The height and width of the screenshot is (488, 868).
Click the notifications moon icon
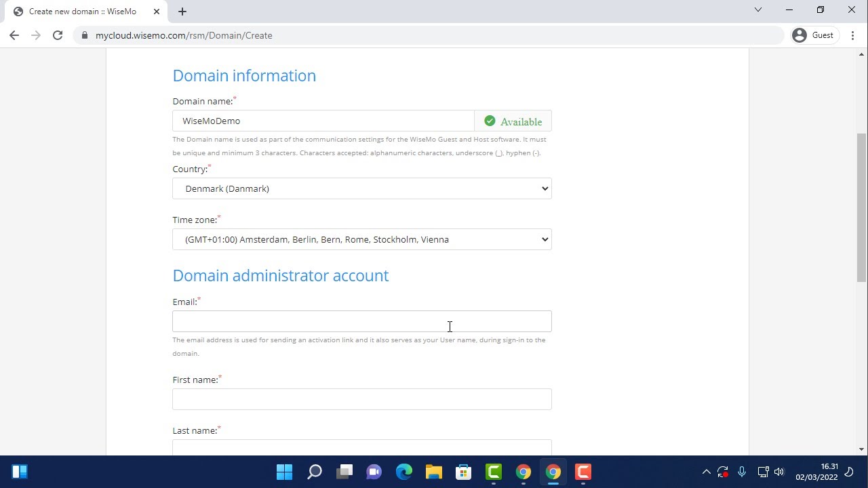tap(850, 472)
